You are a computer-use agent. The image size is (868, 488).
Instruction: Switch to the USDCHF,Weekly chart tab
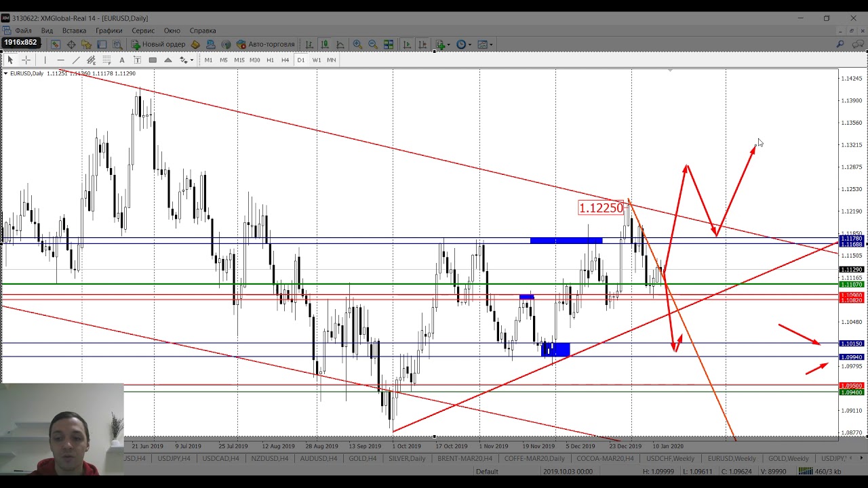(670, 459)
